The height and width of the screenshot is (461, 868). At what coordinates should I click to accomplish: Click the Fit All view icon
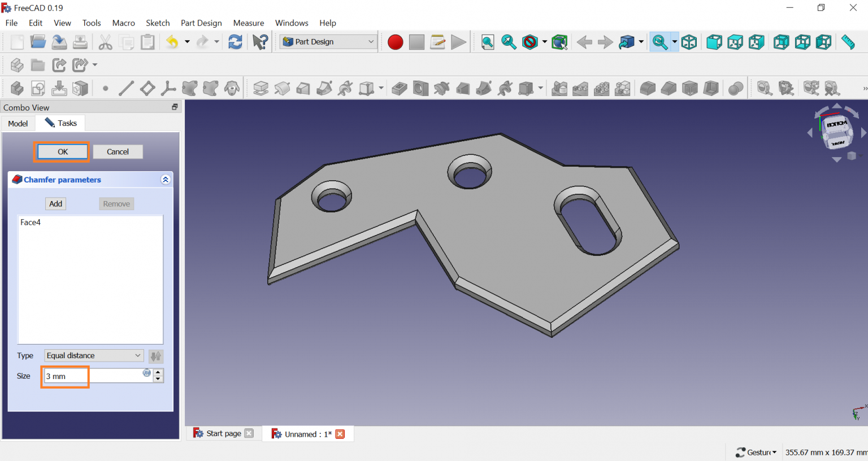point(487,42)
